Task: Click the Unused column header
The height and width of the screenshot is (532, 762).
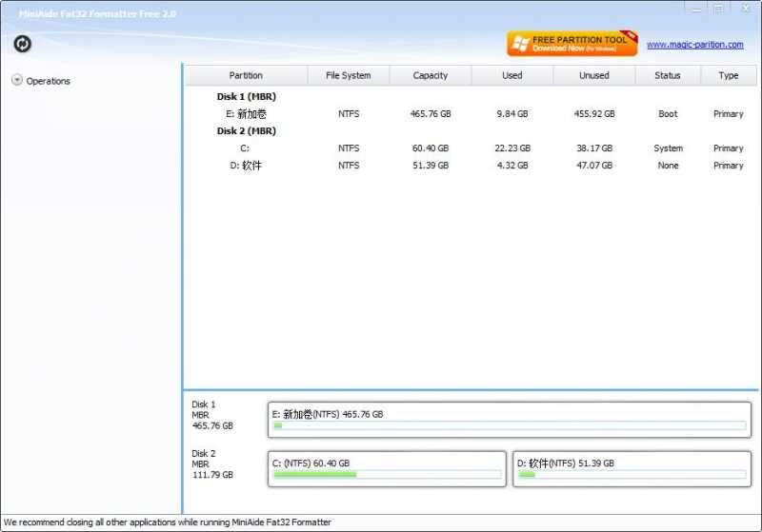Action: pos(593,75)
